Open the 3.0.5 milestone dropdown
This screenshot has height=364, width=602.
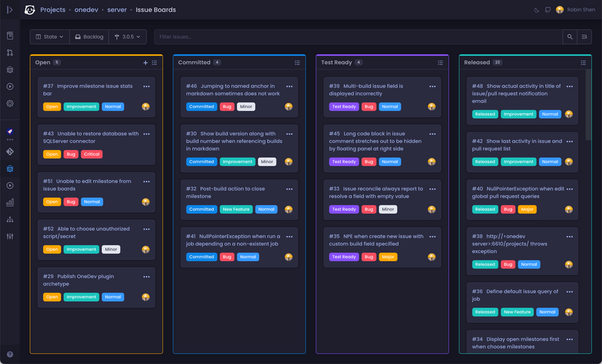[127, 36]
